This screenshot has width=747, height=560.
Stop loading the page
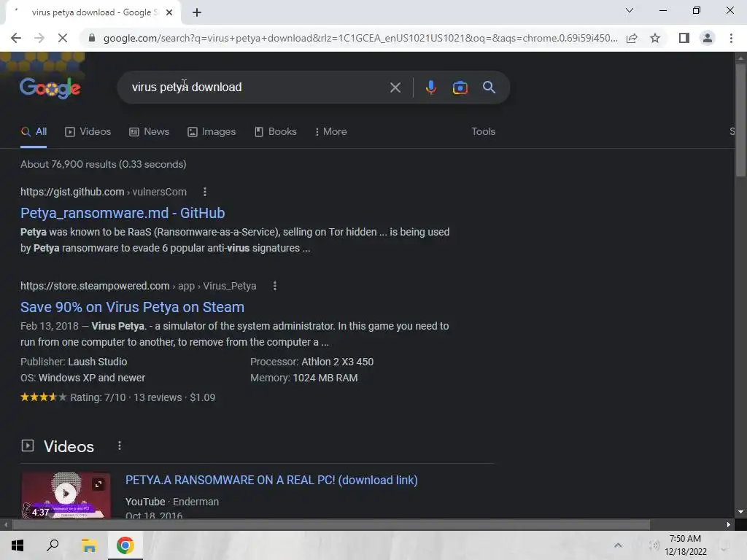click(63, 38)
